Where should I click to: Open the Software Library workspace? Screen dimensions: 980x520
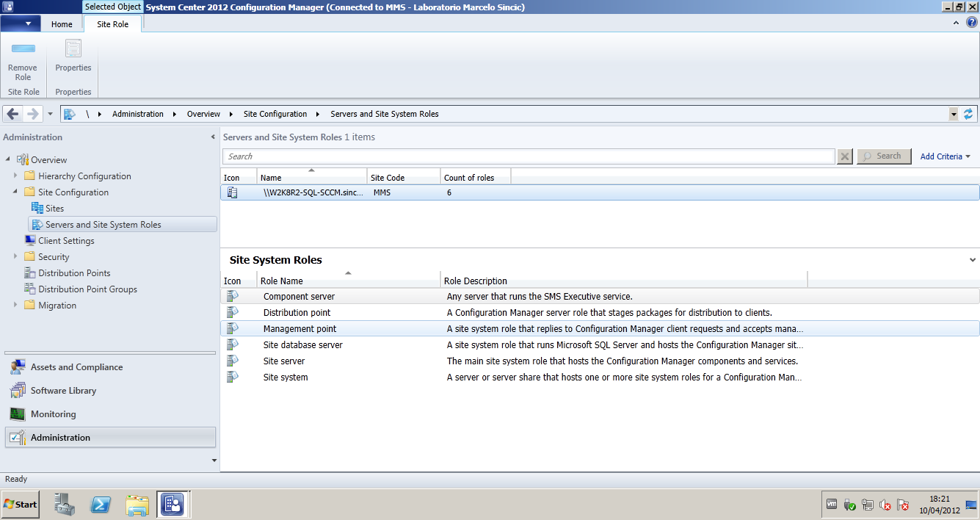click(x=111, y=391)
